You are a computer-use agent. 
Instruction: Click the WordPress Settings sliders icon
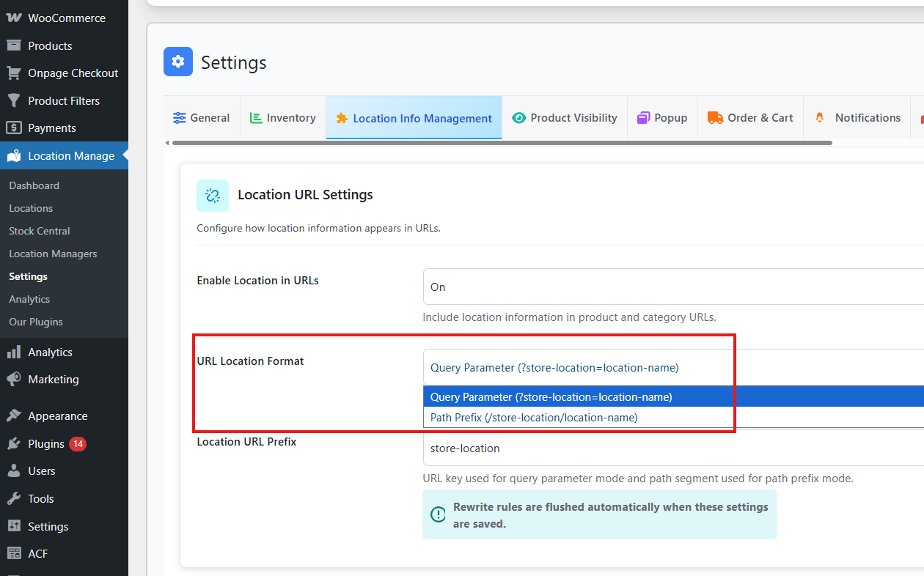point(13,526)
